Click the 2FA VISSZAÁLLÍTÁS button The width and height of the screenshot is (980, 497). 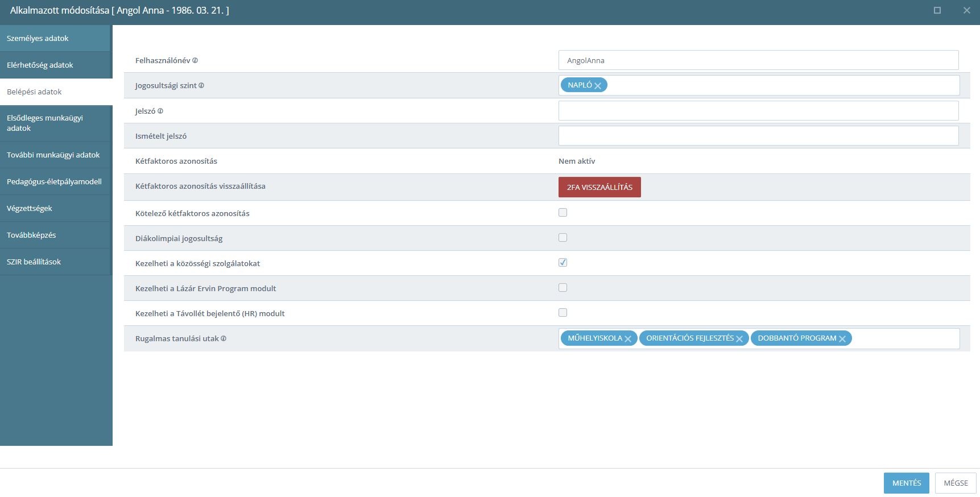tap(599, 187)
